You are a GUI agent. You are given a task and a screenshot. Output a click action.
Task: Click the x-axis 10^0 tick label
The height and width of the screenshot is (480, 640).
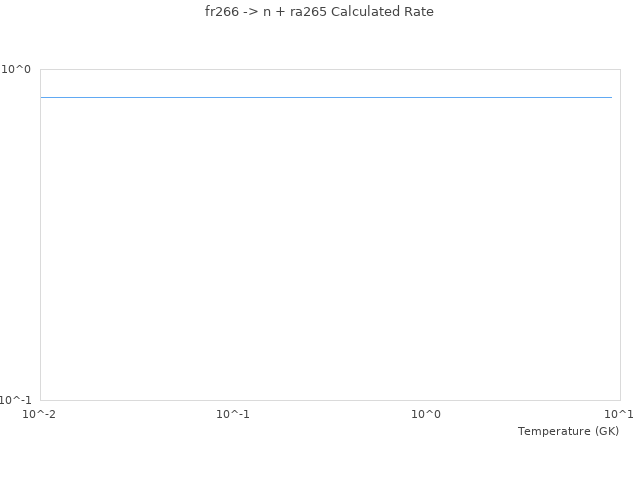[427, 414]
